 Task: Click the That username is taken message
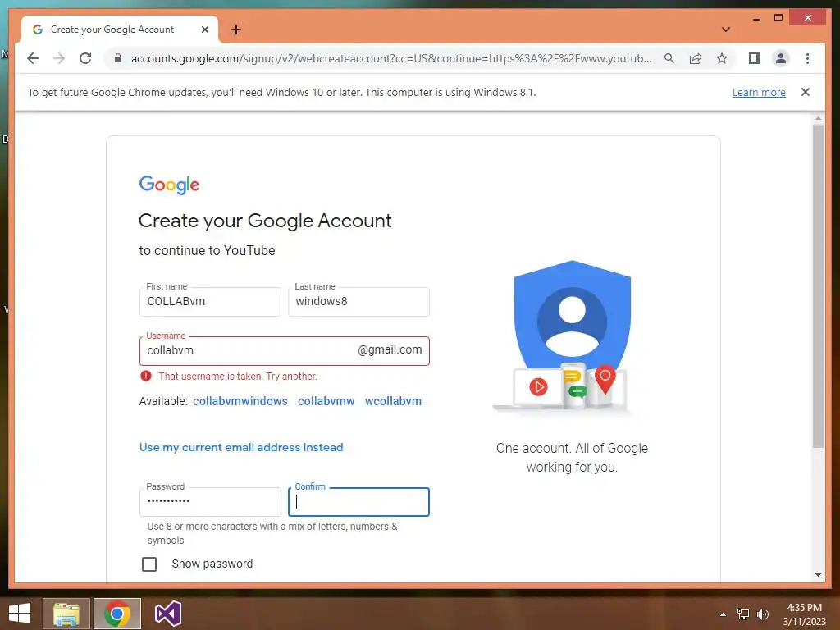click(238, 376)
